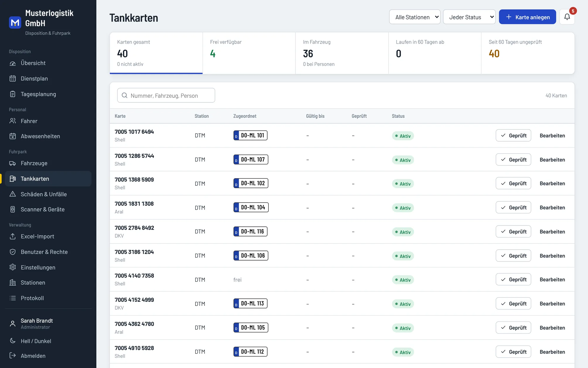Click the Stationen building icon
The image size is (588, 368).
click(13, 283)
